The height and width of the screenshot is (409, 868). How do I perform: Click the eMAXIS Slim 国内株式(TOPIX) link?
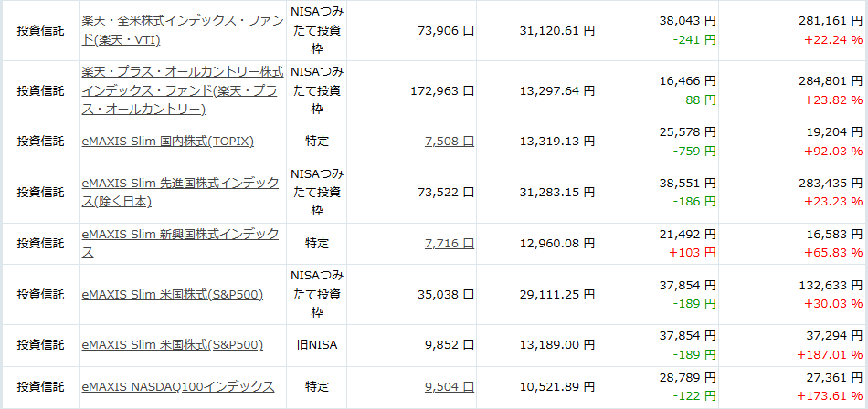pos(167,142)
